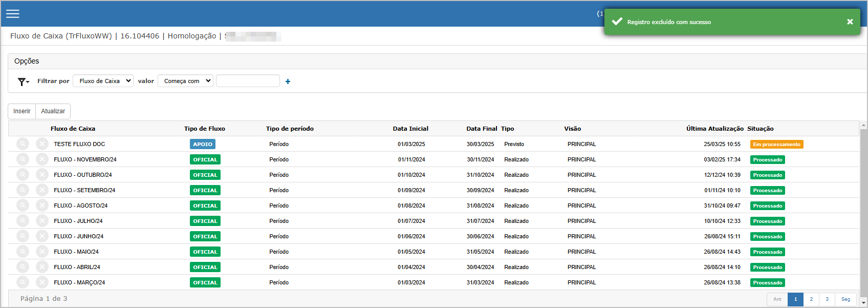Click the 'Página 1 de 3' footer text

[44, 299]
